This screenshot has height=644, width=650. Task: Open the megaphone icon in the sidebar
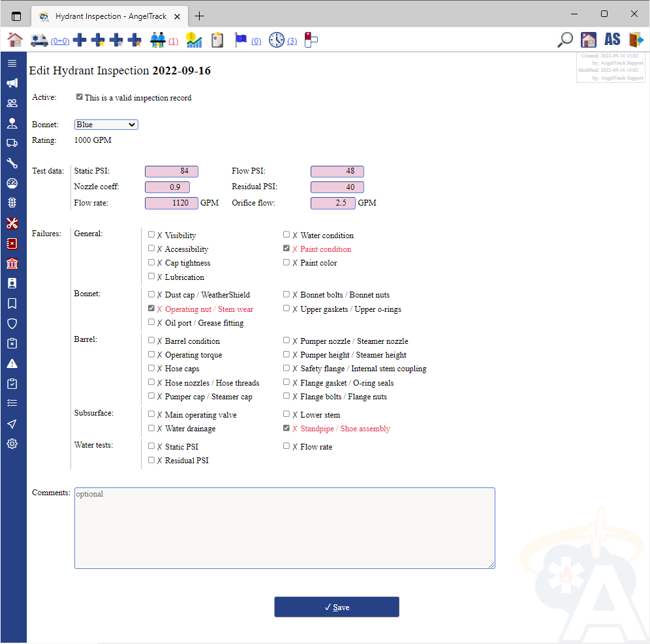point(12,84)
